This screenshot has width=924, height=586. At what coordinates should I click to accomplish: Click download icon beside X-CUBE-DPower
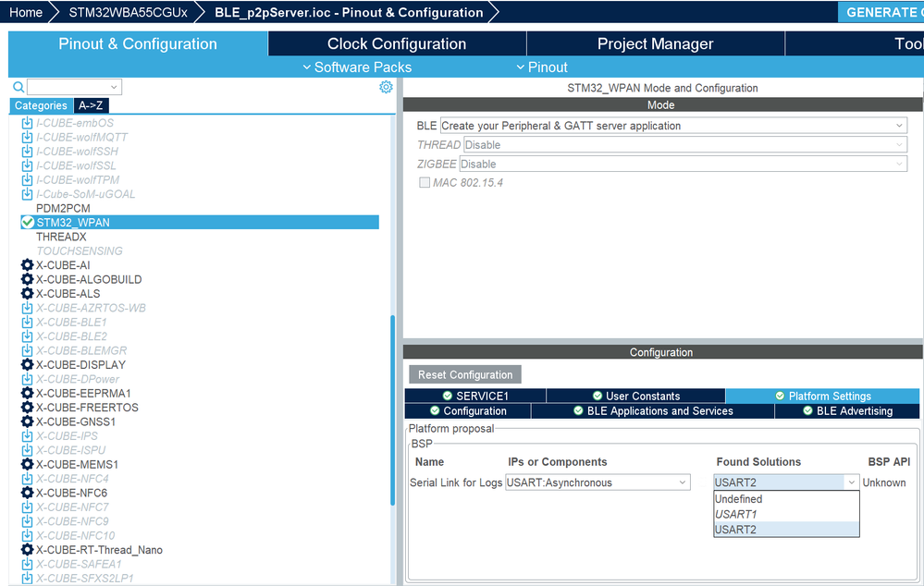[27, 379]
